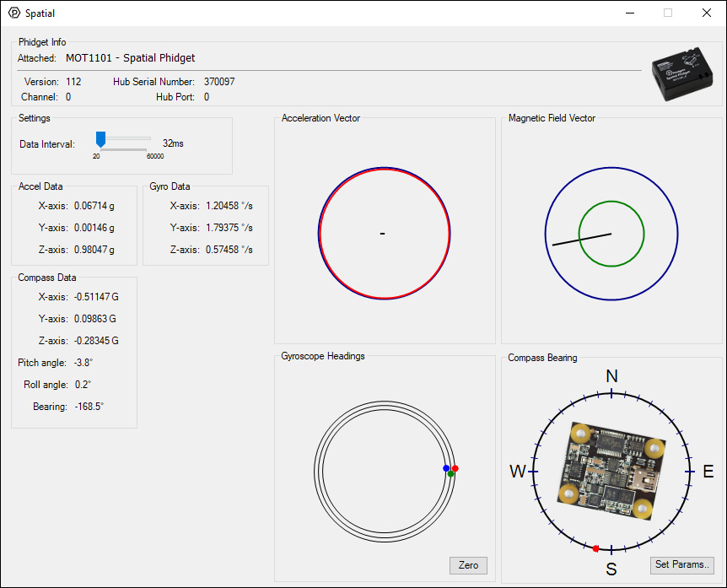Click the 32ms data interval readout

click(173, 143)
